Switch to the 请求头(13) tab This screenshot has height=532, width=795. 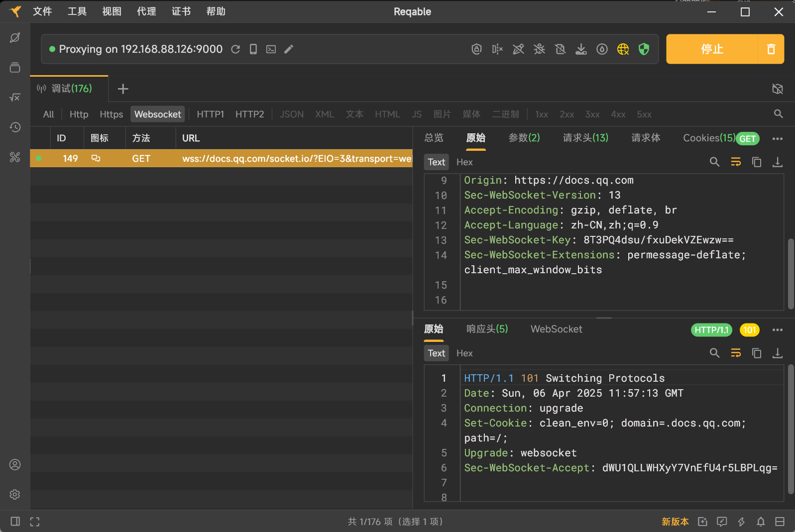point(585,138)
